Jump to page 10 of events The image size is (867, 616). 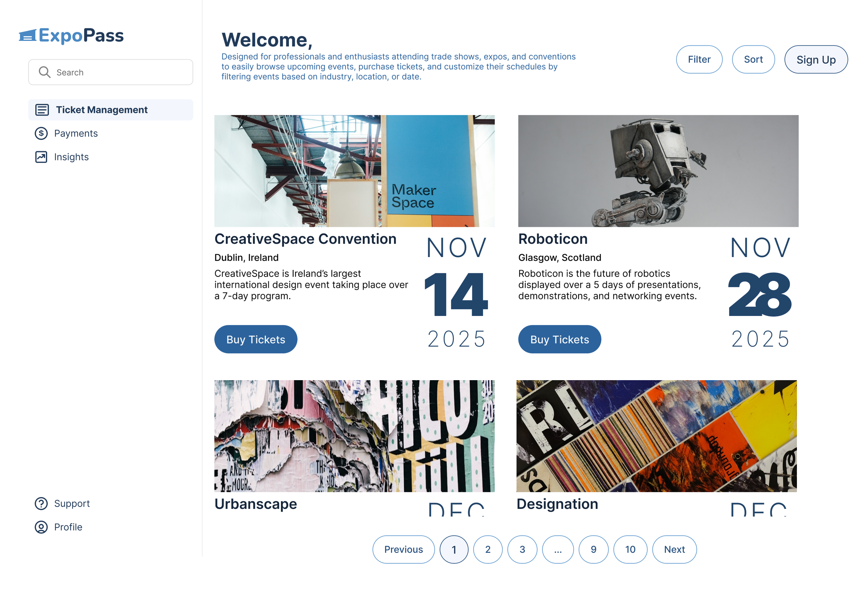click(630, 549)
